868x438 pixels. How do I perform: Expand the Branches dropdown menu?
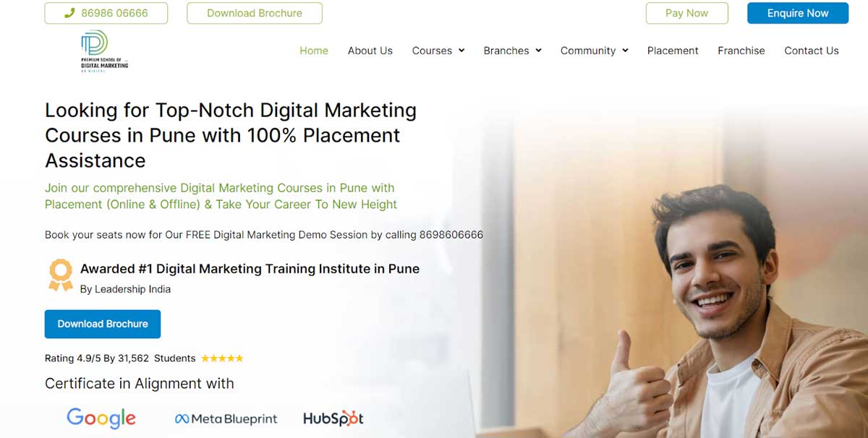pyautogui.click(x=512, y=51)
